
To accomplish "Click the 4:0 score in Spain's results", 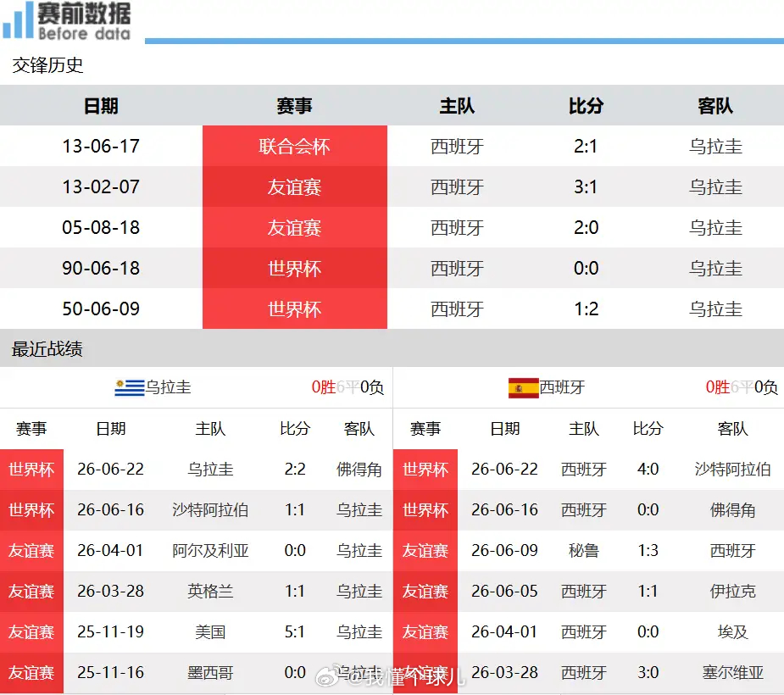I will click(x=648, y=469).
